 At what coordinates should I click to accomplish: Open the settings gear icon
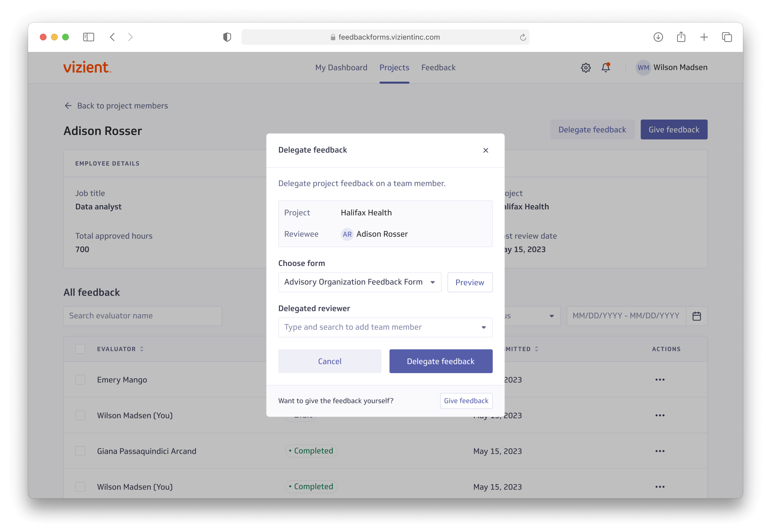(x=586, y=68)
